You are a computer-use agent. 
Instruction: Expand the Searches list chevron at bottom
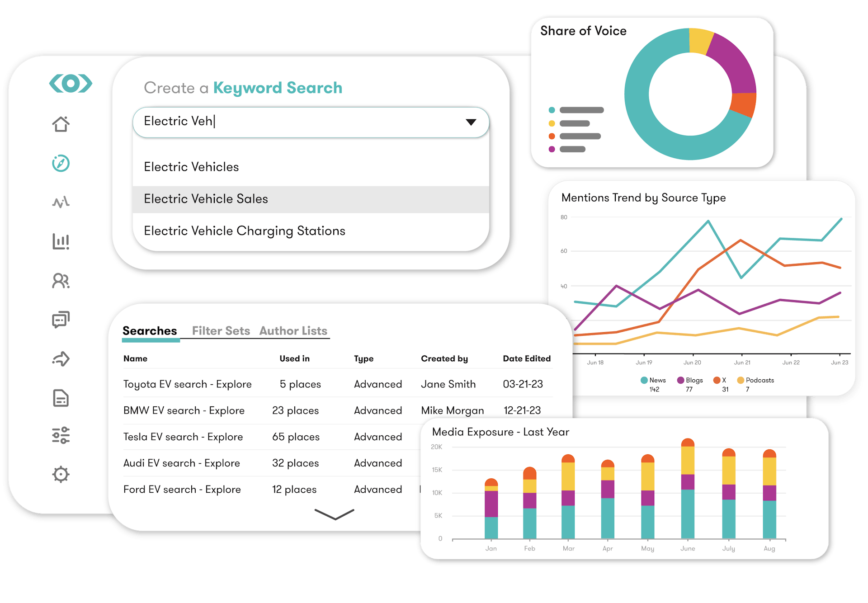point(334,515)
